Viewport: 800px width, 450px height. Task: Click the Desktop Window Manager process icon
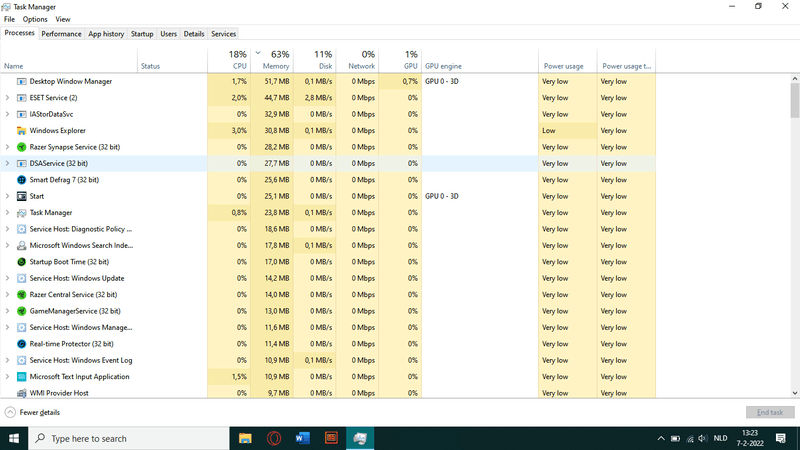coord(21,82)
